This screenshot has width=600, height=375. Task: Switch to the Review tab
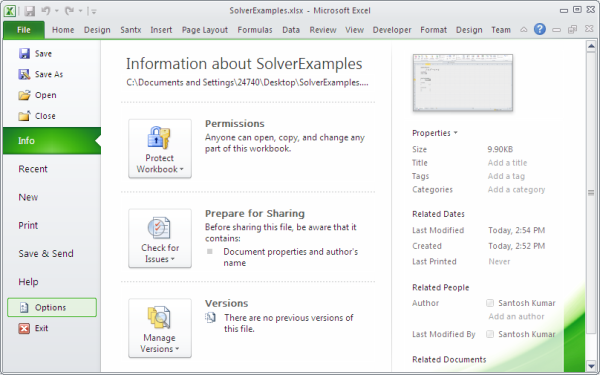[x=323, y=30]
